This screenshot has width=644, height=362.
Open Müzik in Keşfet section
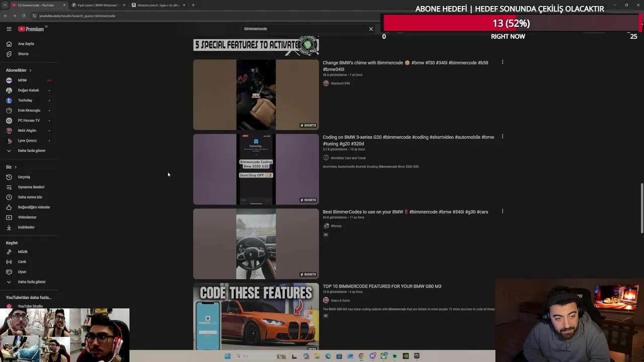23,252
